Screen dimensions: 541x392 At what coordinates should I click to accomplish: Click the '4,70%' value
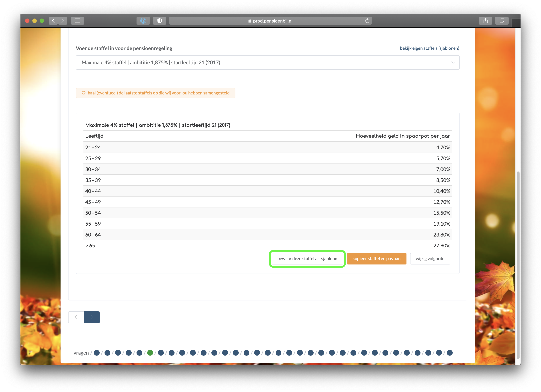(x=443, y=147)
